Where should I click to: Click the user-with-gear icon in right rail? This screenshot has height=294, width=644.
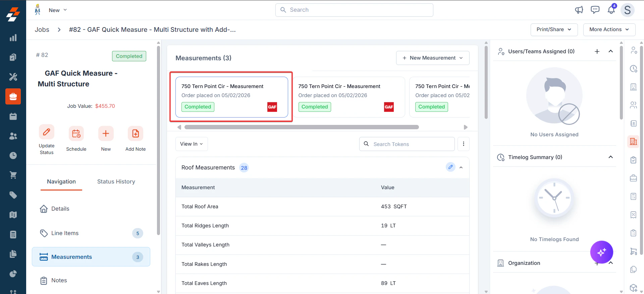(x=633, y=51)
